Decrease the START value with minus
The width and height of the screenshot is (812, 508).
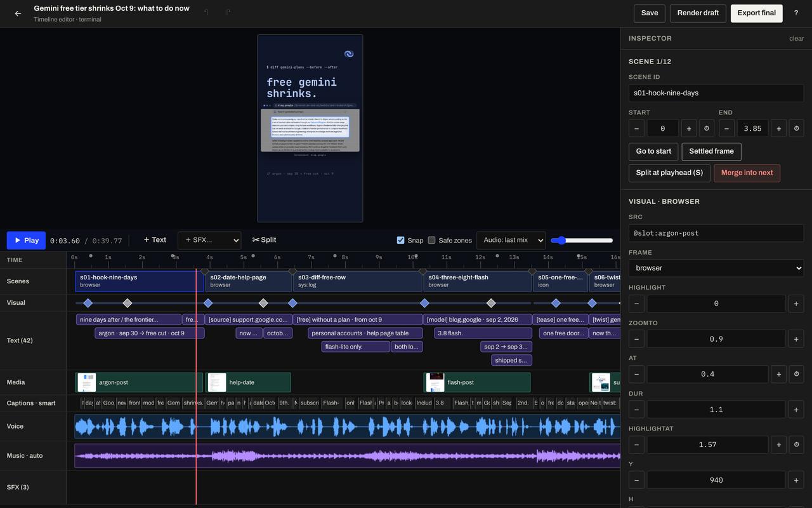coord(637,128)
